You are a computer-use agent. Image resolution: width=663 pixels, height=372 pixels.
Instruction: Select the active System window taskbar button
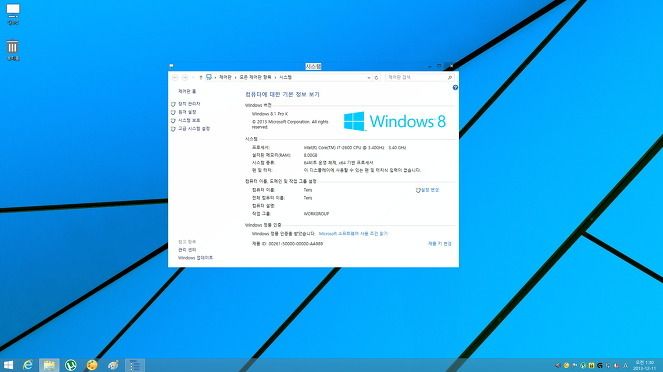pos(134,365)
